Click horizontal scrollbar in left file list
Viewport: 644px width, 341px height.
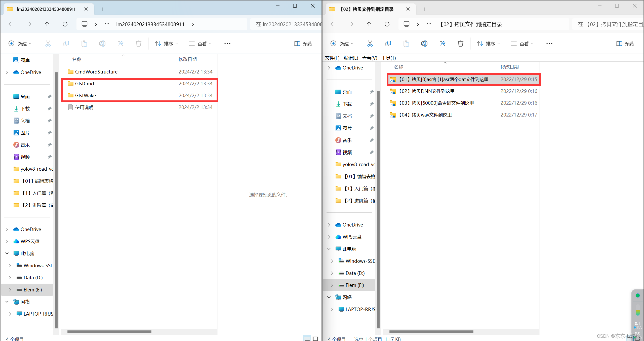[109, 332]
